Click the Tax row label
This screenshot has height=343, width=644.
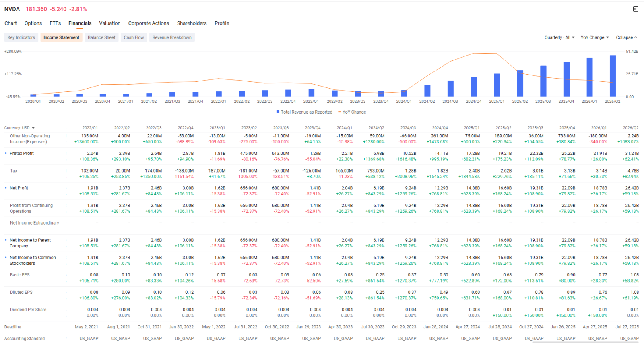[x=14, y=171]
